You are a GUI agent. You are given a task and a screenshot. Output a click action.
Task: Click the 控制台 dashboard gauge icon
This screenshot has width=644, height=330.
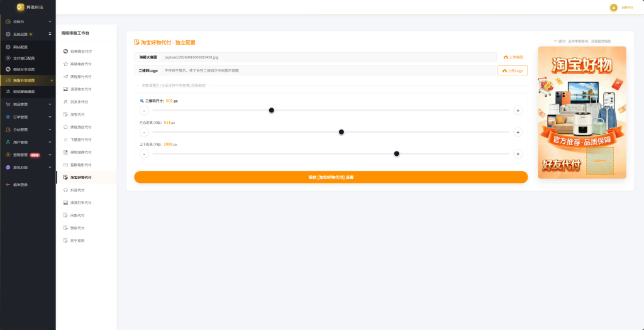(x=8, y=21)
